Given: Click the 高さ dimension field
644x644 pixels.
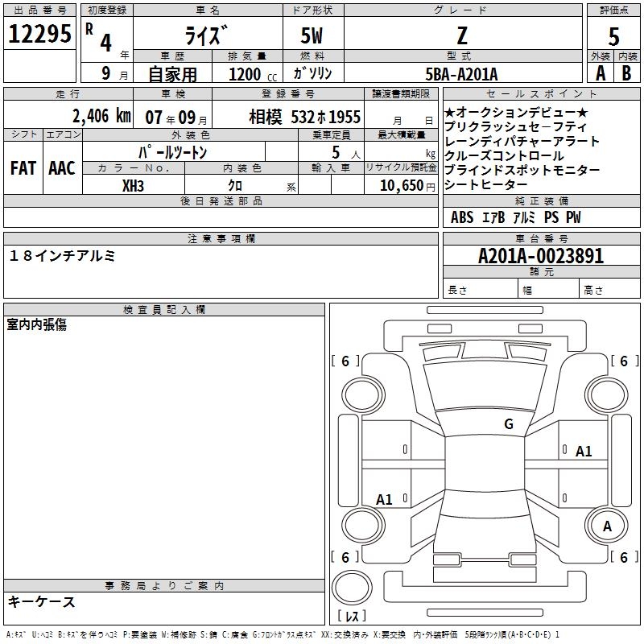Looking at the screenshot, I should 609,288.
